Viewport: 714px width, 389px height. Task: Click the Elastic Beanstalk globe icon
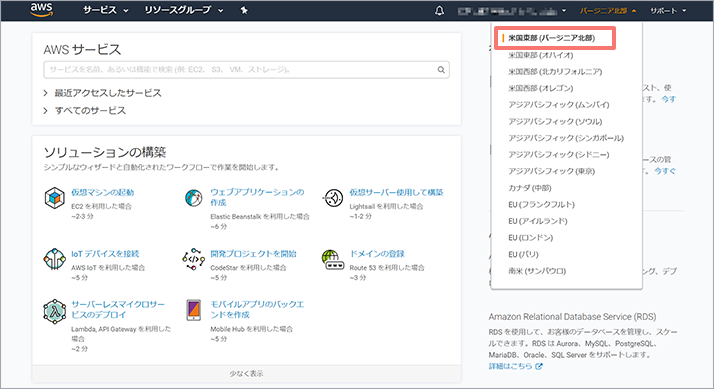[x=194, y=198]
